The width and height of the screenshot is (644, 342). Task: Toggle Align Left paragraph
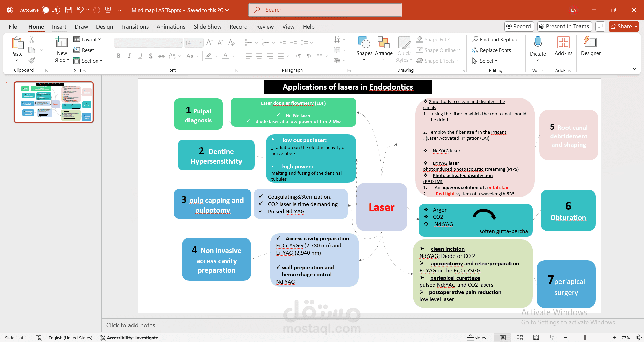(249, 56)
